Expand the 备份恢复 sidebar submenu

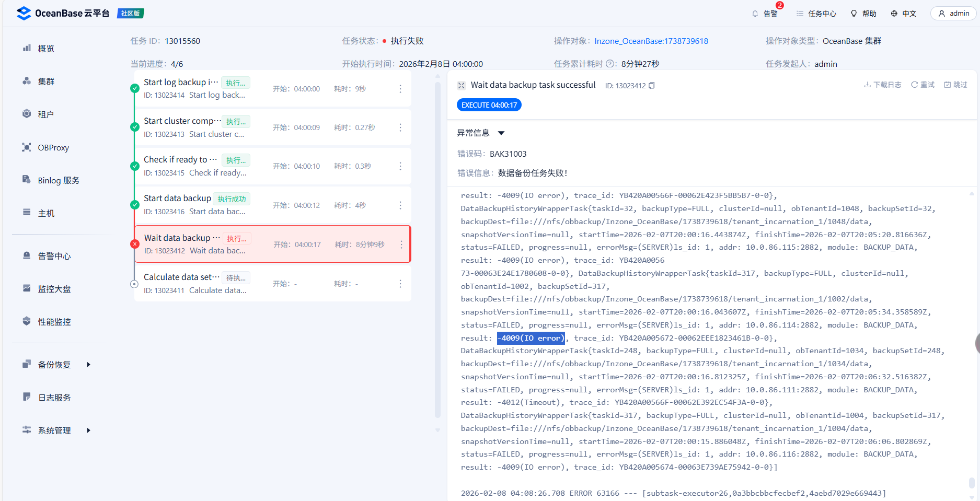tap(88, 365)
